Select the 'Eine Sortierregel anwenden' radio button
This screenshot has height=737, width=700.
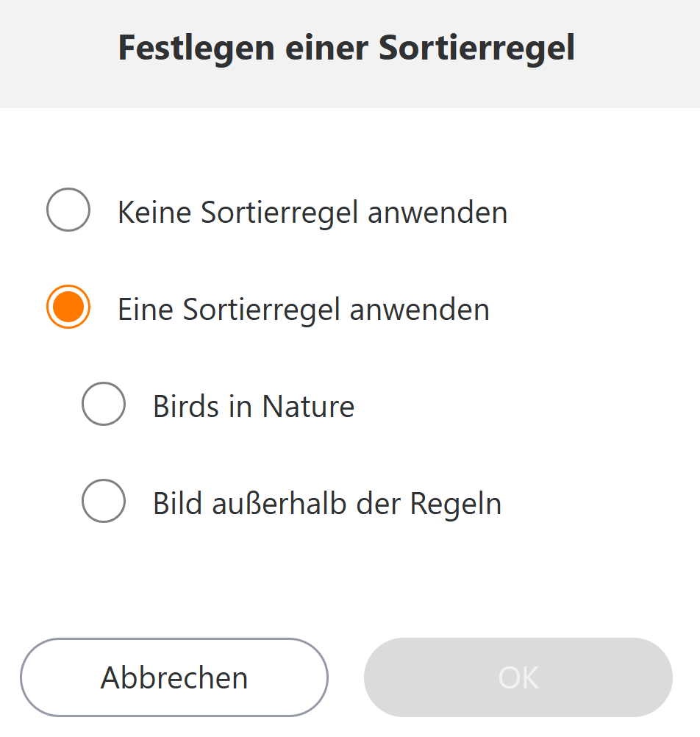68,307
